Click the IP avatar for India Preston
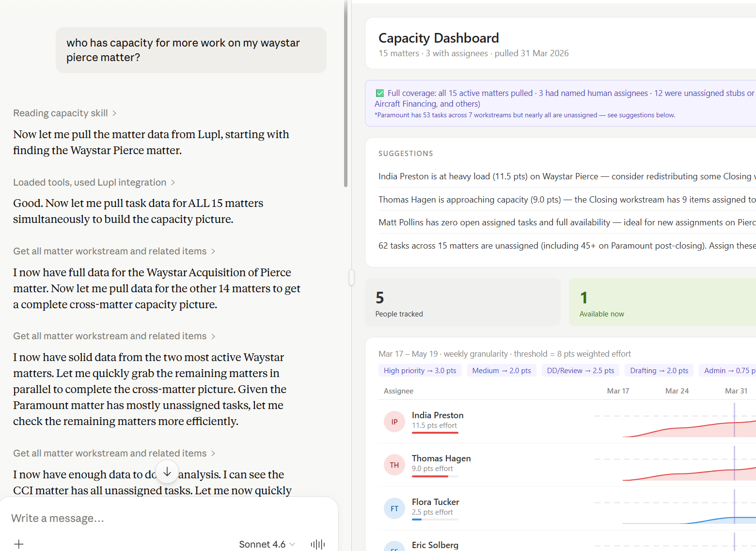 coord(394,422)
